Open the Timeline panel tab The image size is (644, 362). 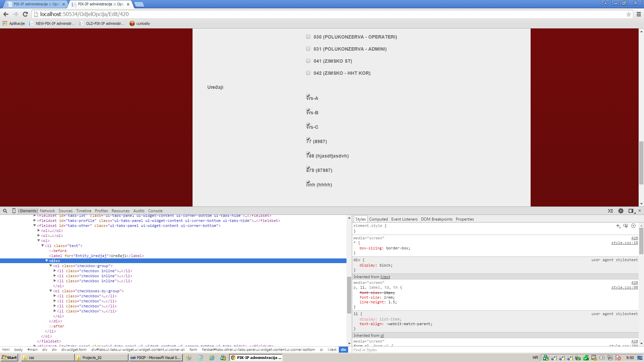point(84,211)
